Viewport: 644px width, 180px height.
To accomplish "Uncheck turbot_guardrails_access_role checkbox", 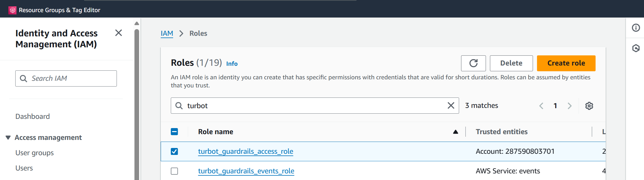I will [x=174, y=151].
